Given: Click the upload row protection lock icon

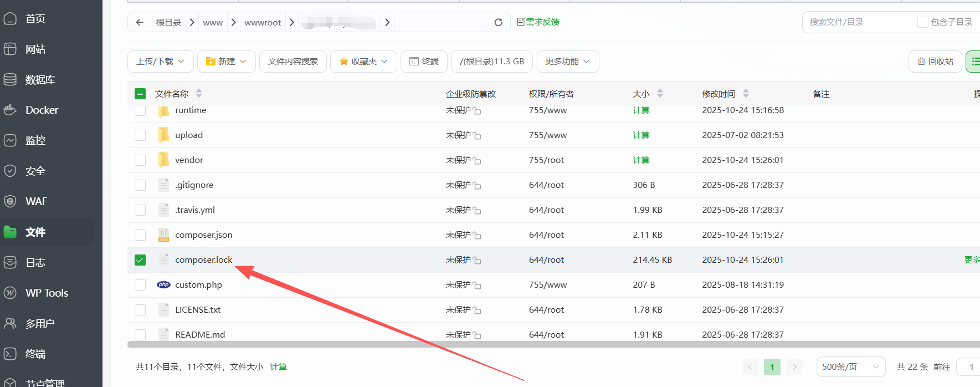Looking at the screenshot, I should click(x=477, y=136).
